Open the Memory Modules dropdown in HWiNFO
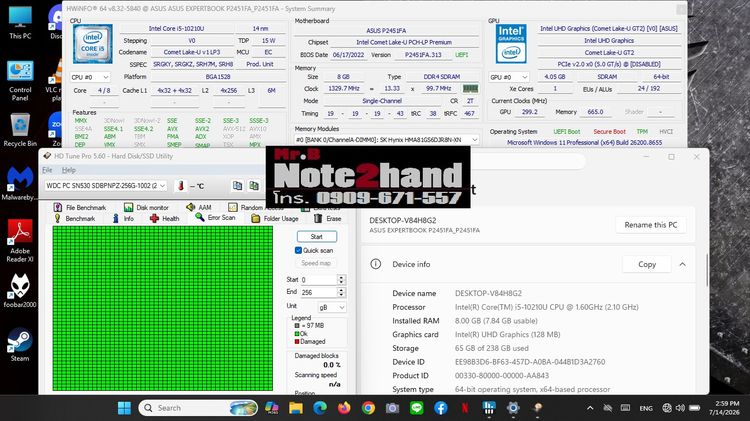 (386, 140)
